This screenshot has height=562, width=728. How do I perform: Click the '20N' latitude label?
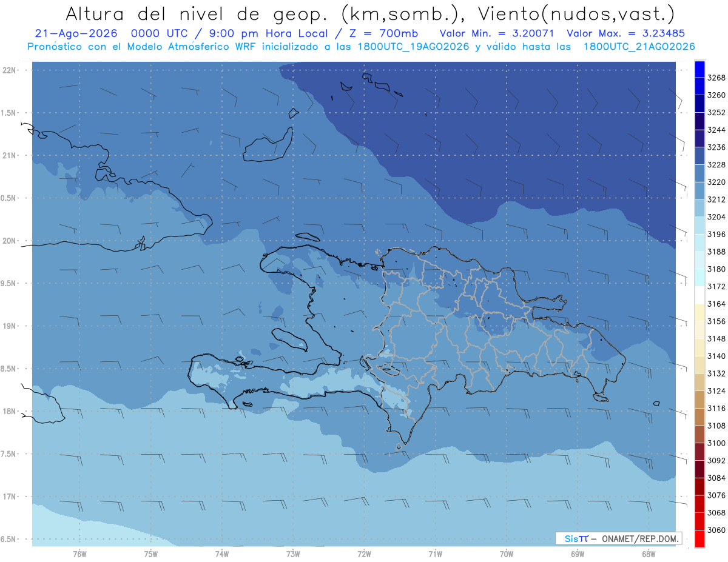(x=9, y=241)
